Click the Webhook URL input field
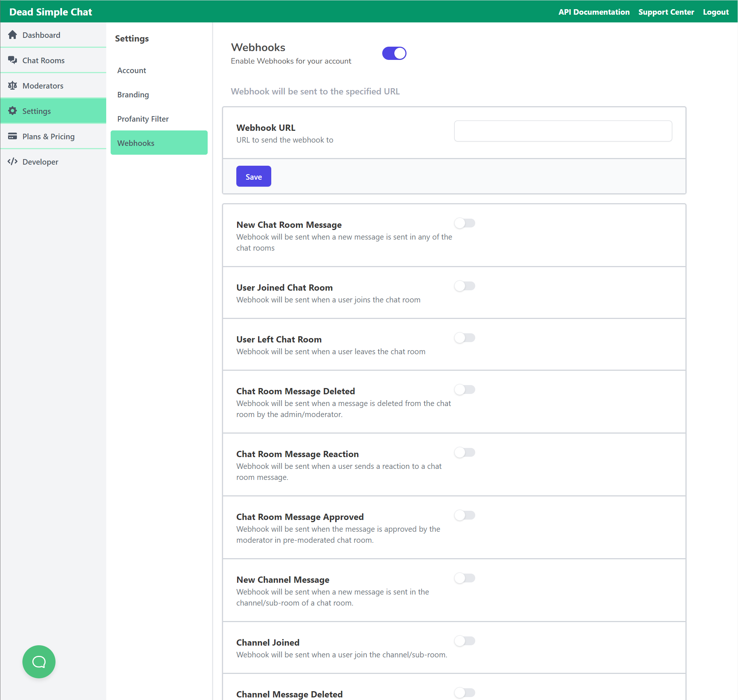The height and width of the screenshot is (700, 738). click(x=563, y=131)
